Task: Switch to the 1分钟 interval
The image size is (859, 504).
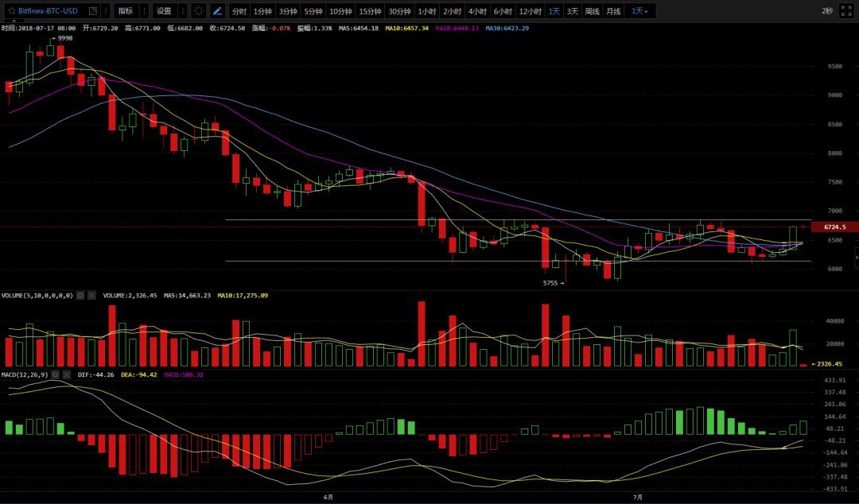Action: pyautogui.click(x=262, y=11)
